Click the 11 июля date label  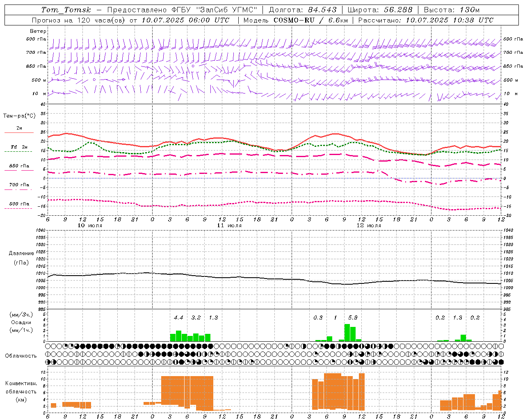[x=229, y=226]
